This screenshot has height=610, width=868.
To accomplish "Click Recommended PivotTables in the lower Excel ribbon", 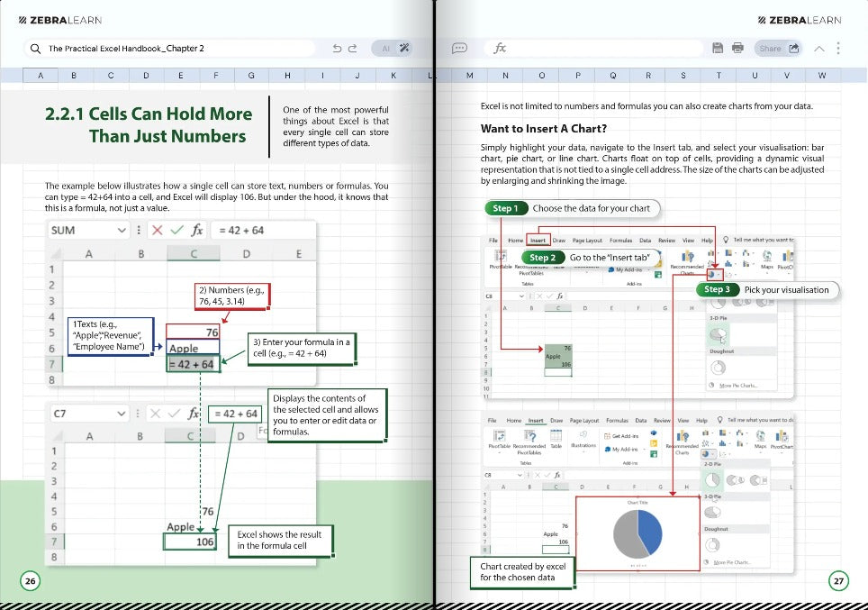I will [529, 442].
